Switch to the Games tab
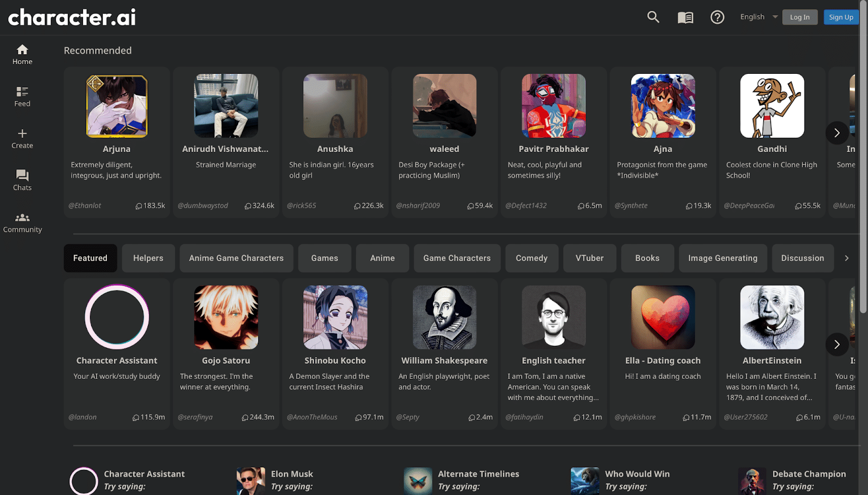Image resolution: width=868 pixels, height=495 pixels. click(324, 258)
